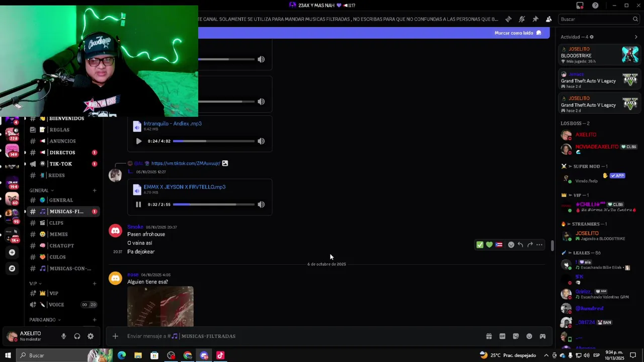The height and width of the screenshot is (362, 644).
Task: Pause the EMMX X JEYSON X FRVTELLO track
Action: click(138, 205)
